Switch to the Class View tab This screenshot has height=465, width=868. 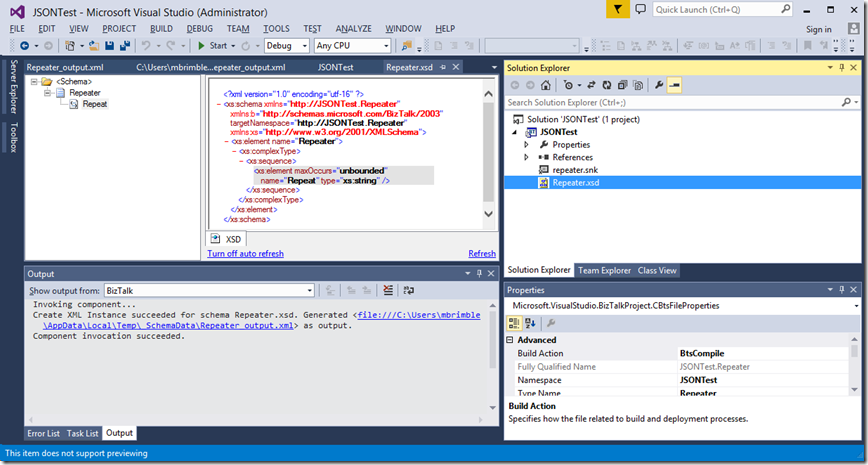[657, 270]
